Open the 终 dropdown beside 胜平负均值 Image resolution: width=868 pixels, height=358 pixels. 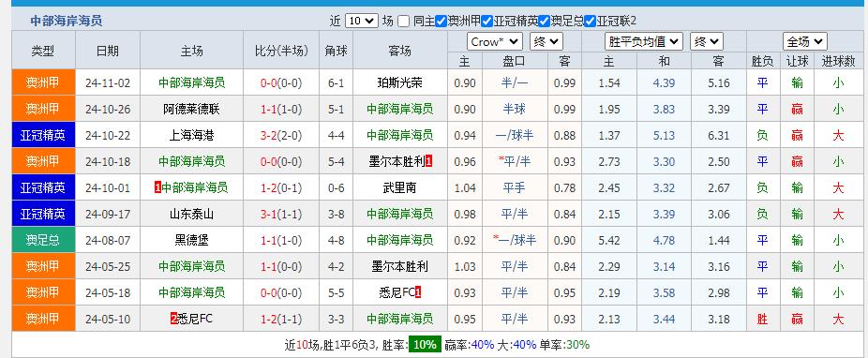pos(707,41)
